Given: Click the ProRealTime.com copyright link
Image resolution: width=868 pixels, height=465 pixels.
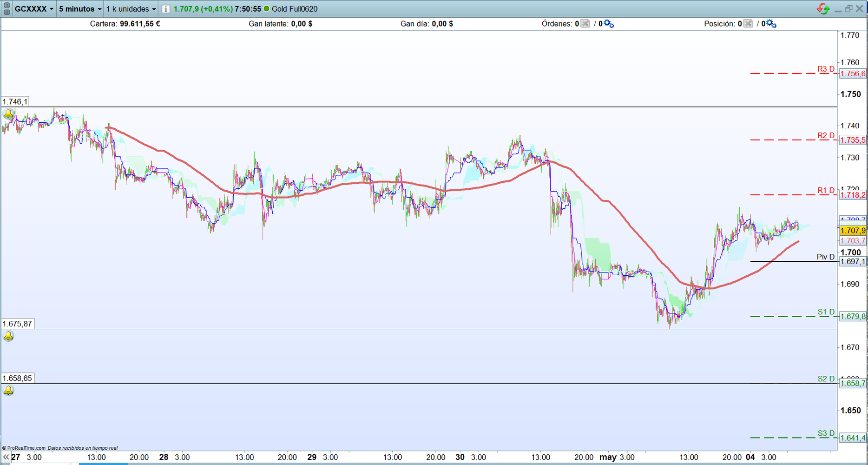Looking at the screenshot, I should pos(24,448).
